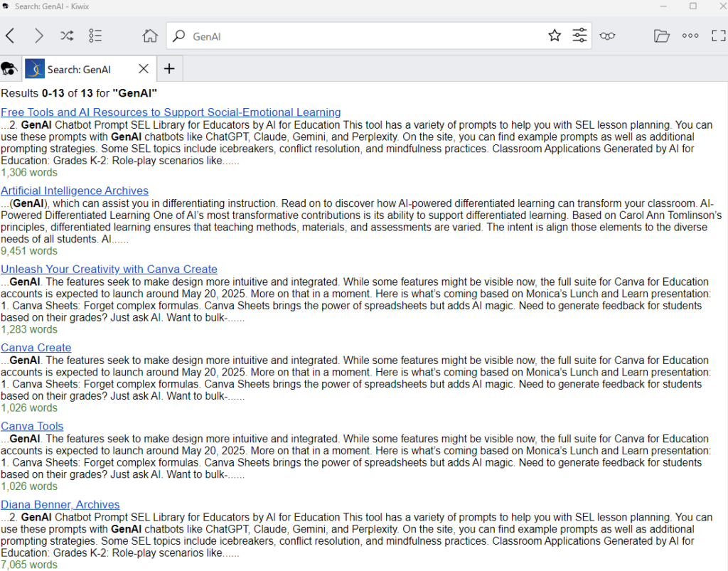
Task: Click the 7,065 words label
Action: pyautogui.click(x=28, y=565)
